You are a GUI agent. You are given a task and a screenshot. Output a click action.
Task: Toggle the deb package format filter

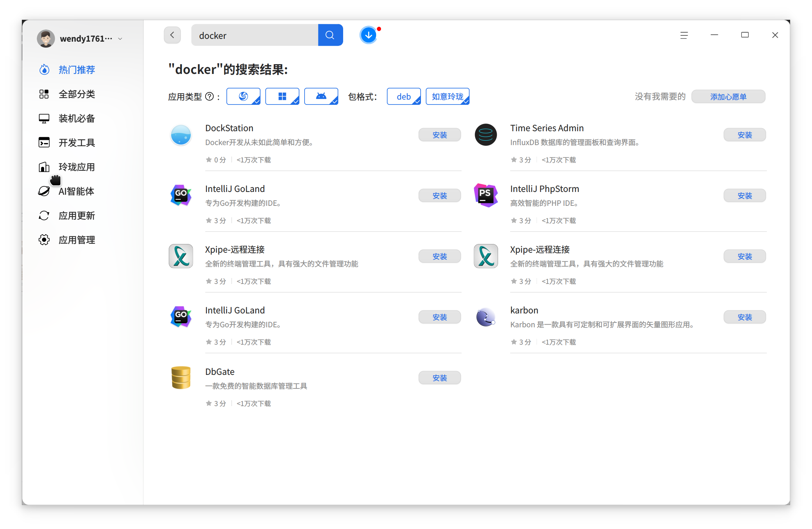[x=404, y=96]
